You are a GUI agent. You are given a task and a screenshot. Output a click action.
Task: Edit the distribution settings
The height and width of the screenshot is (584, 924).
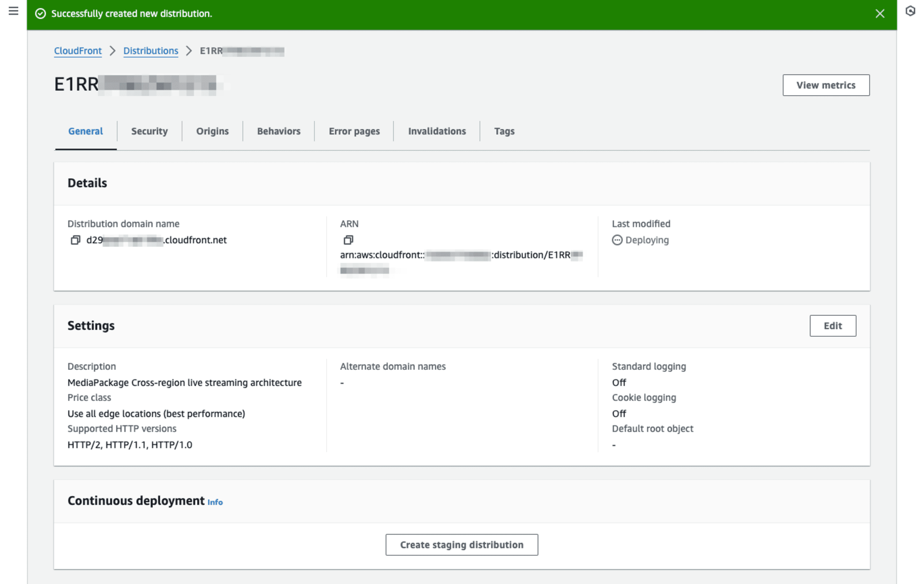[x=833, y=326]
